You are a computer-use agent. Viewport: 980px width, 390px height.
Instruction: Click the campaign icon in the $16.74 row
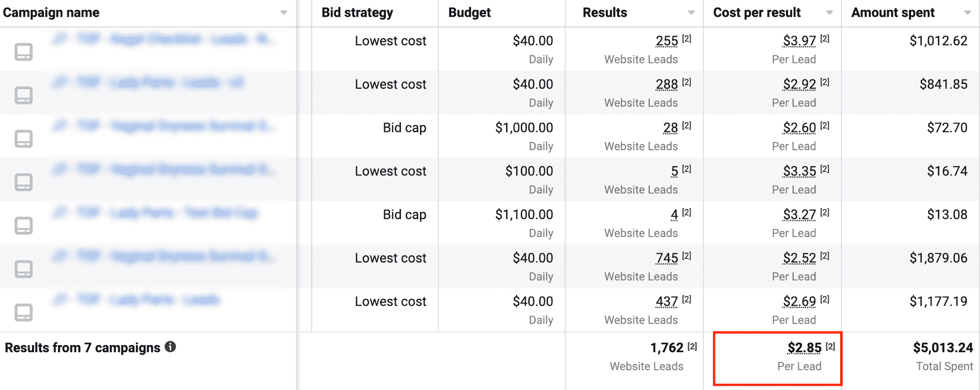[x=23, y=182]
